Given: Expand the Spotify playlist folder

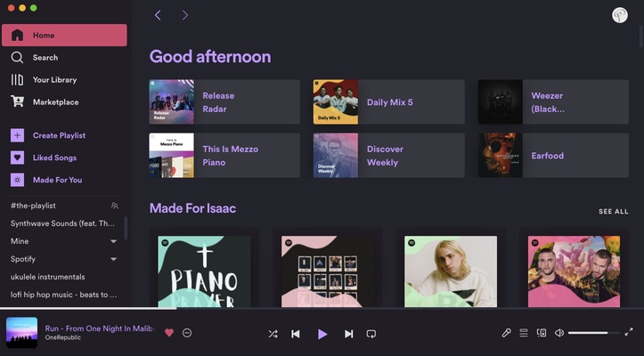Looking at the screenshot, I should pos(113,259).
